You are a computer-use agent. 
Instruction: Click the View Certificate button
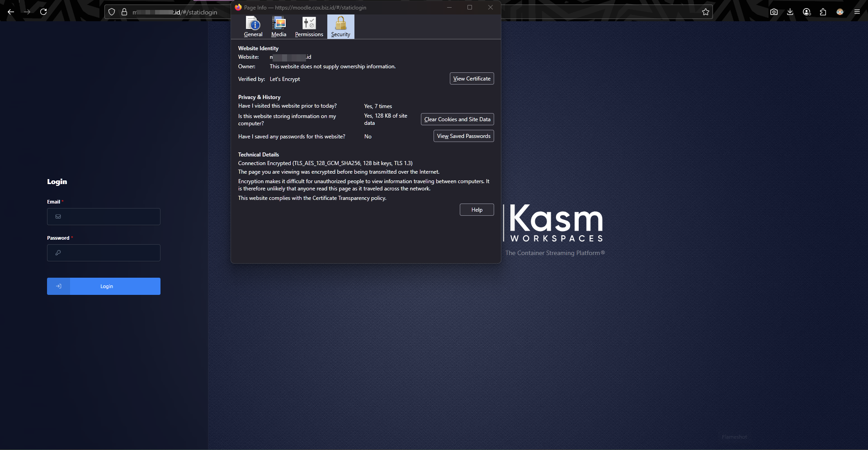[472, 79]
